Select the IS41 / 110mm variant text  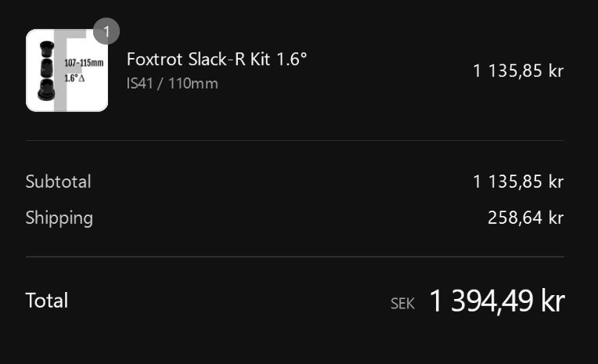[172, 83]
